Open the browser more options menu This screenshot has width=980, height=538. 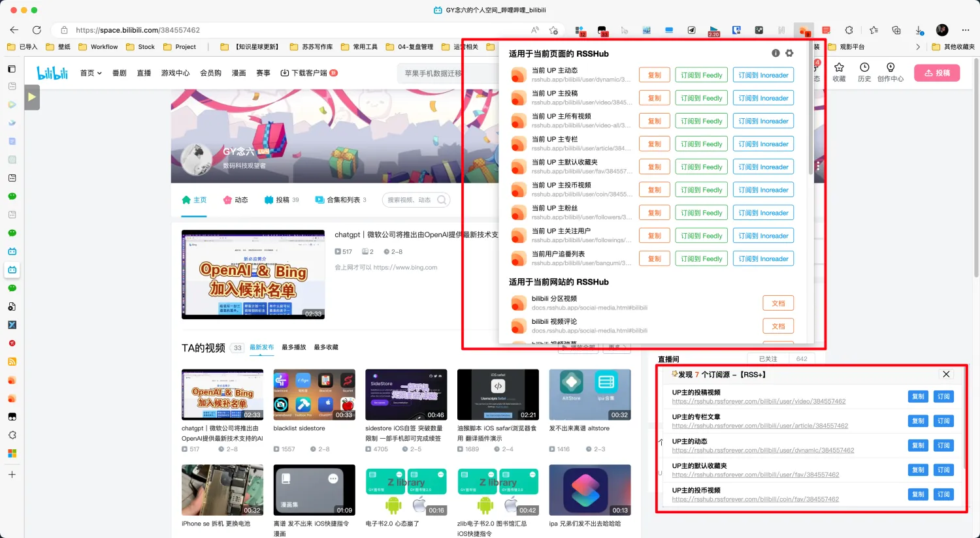(965, 30)
